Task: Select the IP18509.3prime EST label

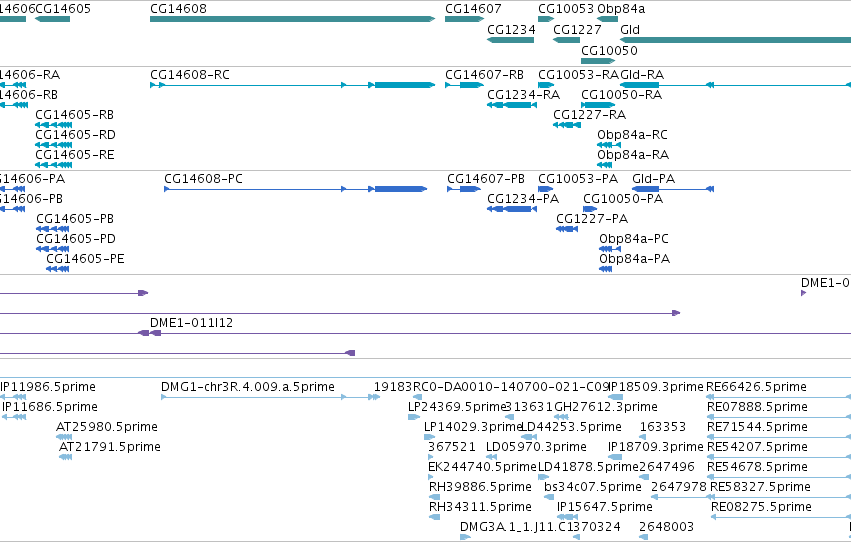Action: point(656,387)
